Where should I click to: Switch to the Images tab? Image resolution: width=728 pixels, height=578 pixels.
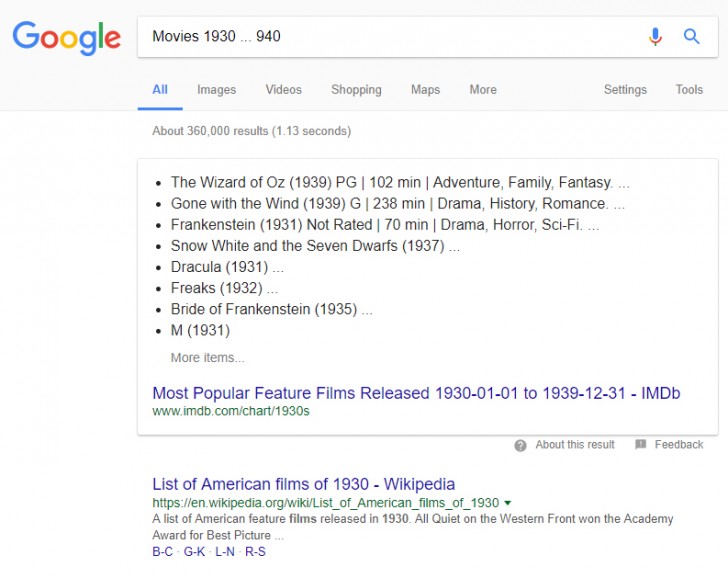click(216, 89)
